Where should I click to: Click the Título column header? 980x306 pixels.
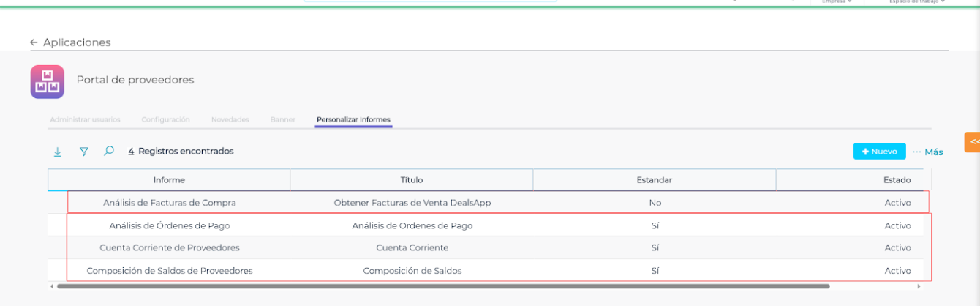(x=412, y=180)
